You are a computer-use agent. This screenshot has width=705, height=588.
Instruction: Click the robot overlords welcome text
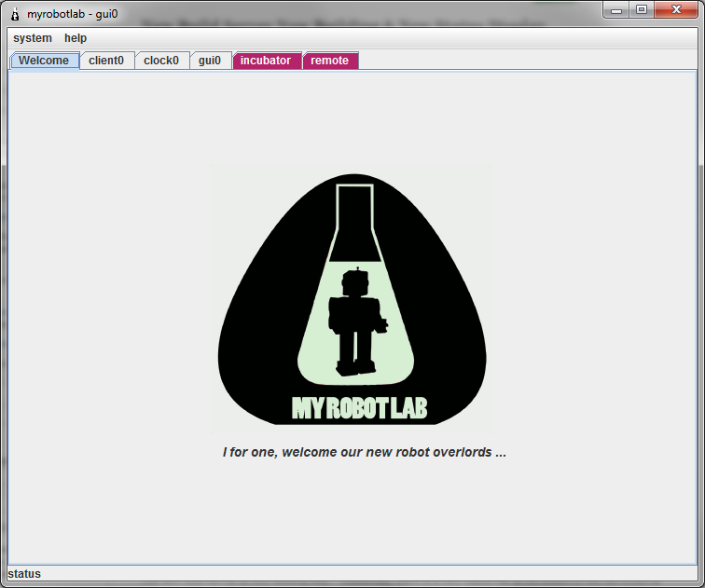365,452
